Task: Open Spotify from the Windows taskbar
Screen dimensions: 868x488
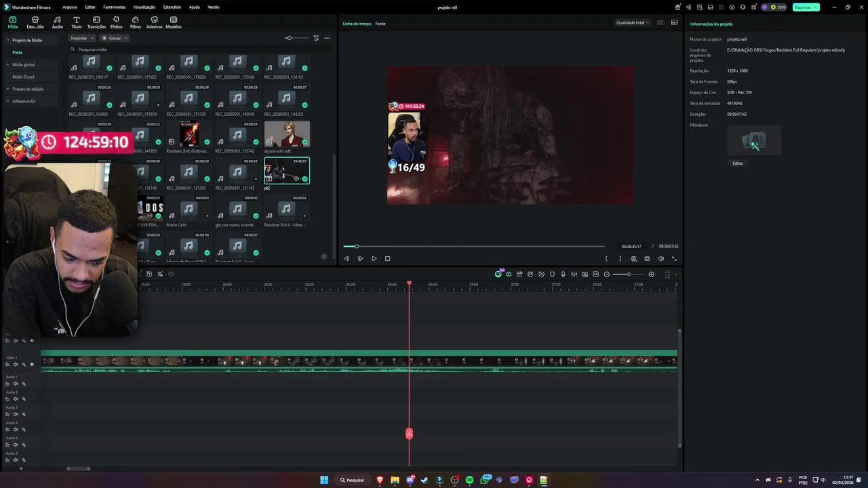Action: pyautogui.click(x=469, y=480)
